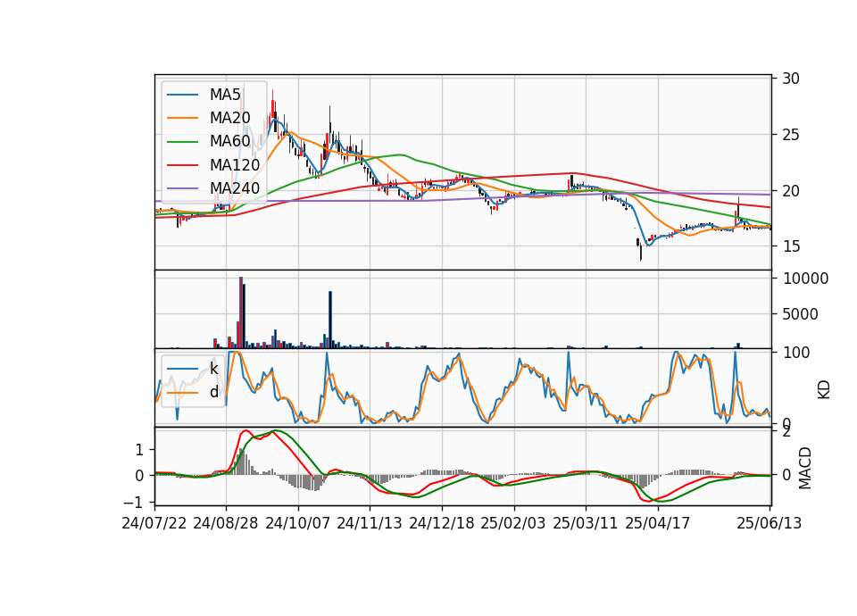Click the 24/07/22 date axis label
857x616 pixels.
coord(154,523)
